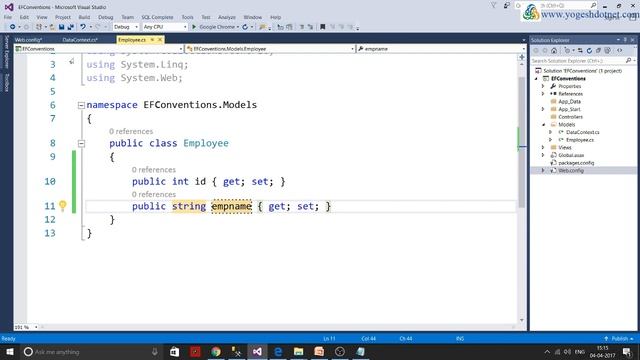Open Action Center notification icon

click(627, 351)
